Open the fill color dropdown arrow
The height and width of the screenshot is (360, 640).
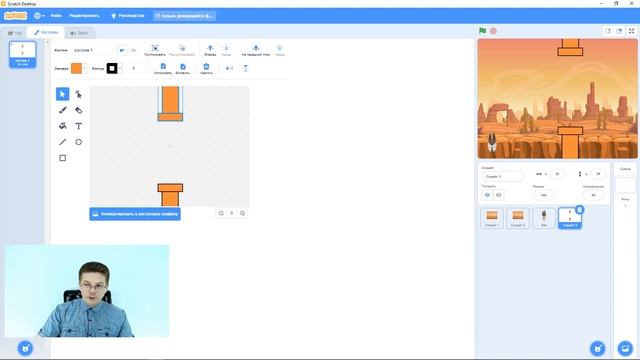pyautogui.click(x=84, y=68)
